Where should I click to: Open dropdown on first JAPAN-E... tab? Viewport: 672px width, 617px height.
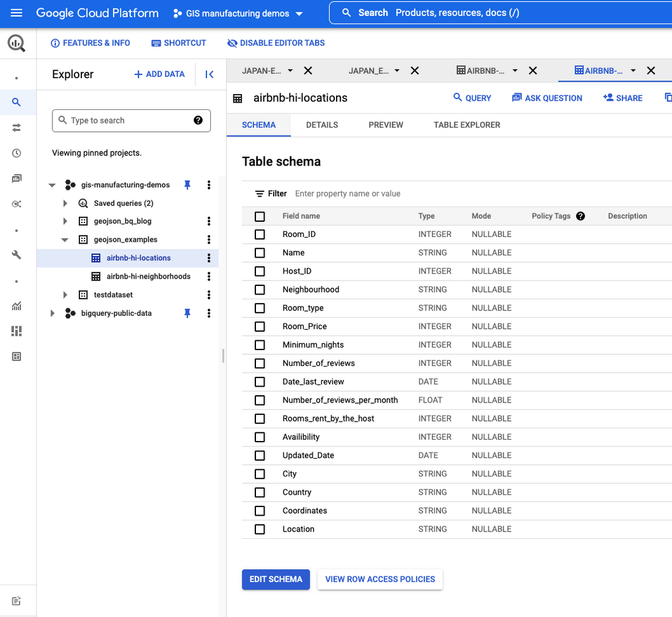click(290, 71)
